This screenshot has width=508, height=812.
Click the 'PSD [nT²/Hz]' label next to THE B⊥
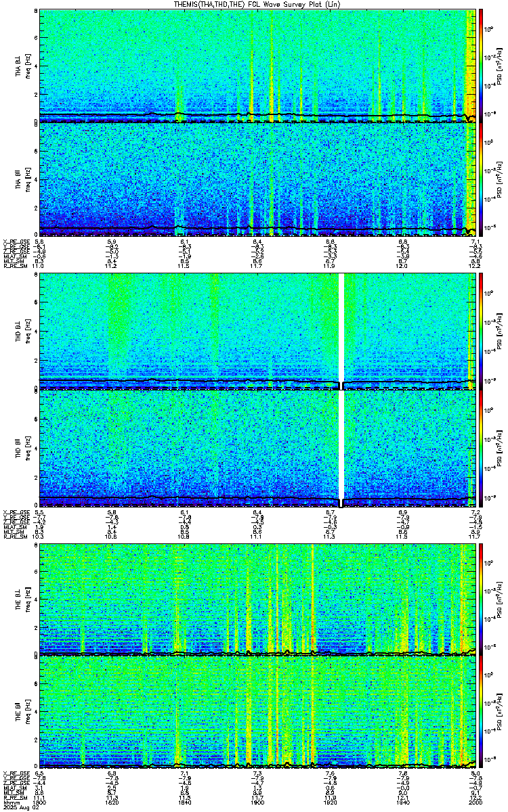click(501, 599)
